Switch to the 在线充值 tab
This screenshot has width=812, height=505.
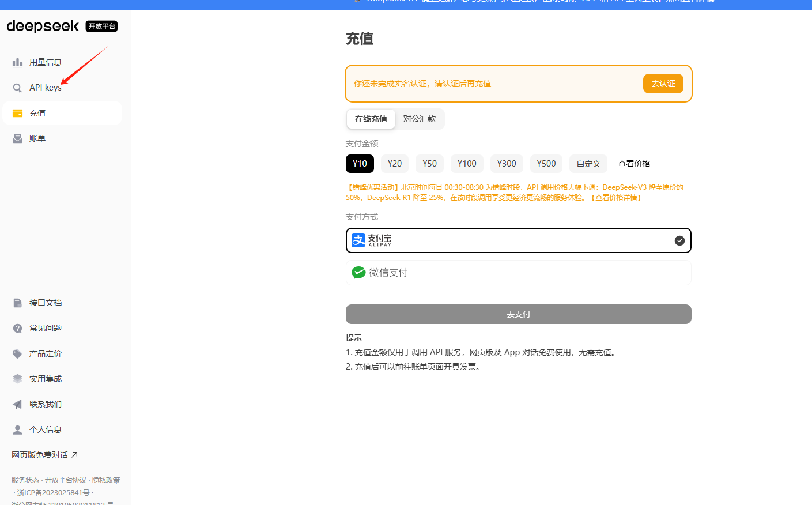[x=371, y=119]
